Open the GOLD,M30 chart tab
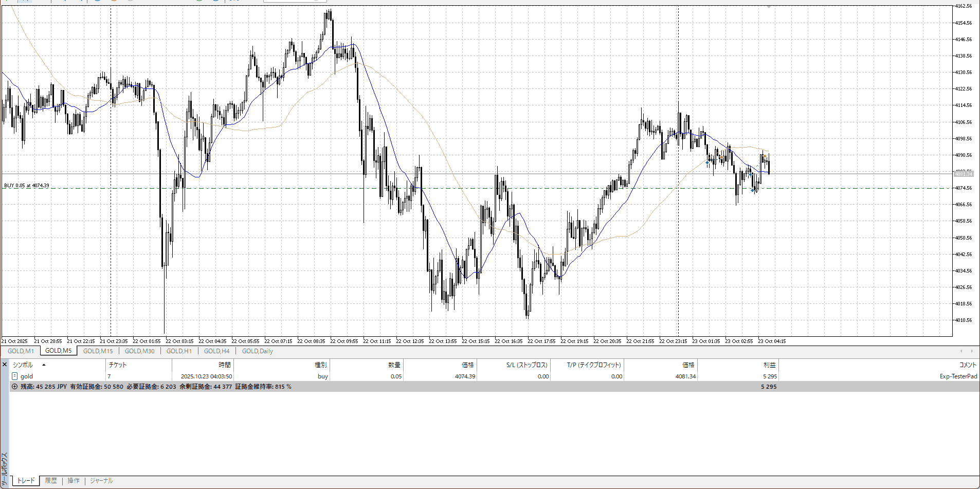 click(x=139, y=351)
